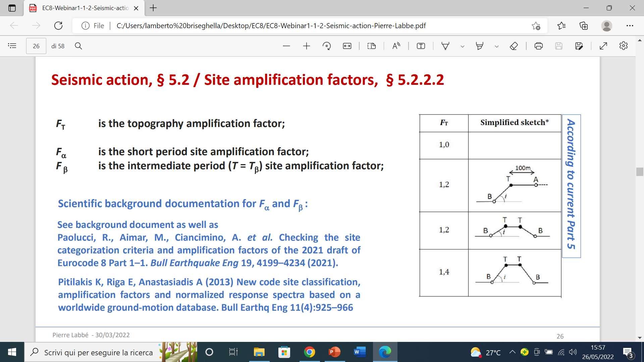Print the PDF document
This screenshot has height=362, width=644.
tap(538, 46)
